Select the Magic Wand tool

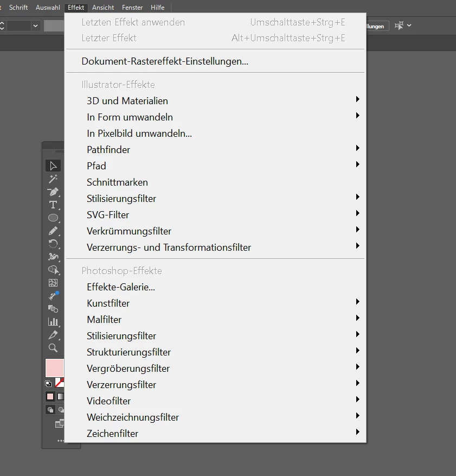point(53,179)
